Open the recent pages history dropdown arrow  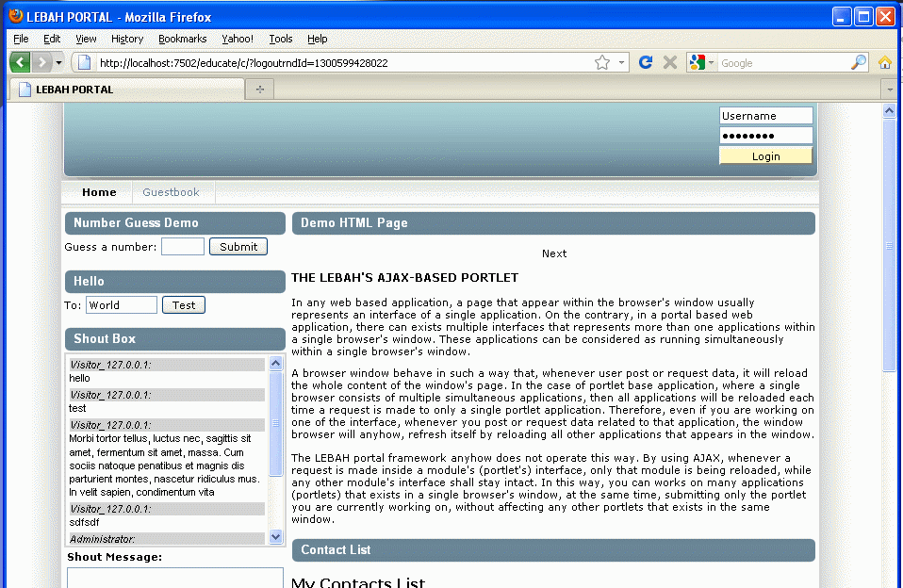(58, 62)
